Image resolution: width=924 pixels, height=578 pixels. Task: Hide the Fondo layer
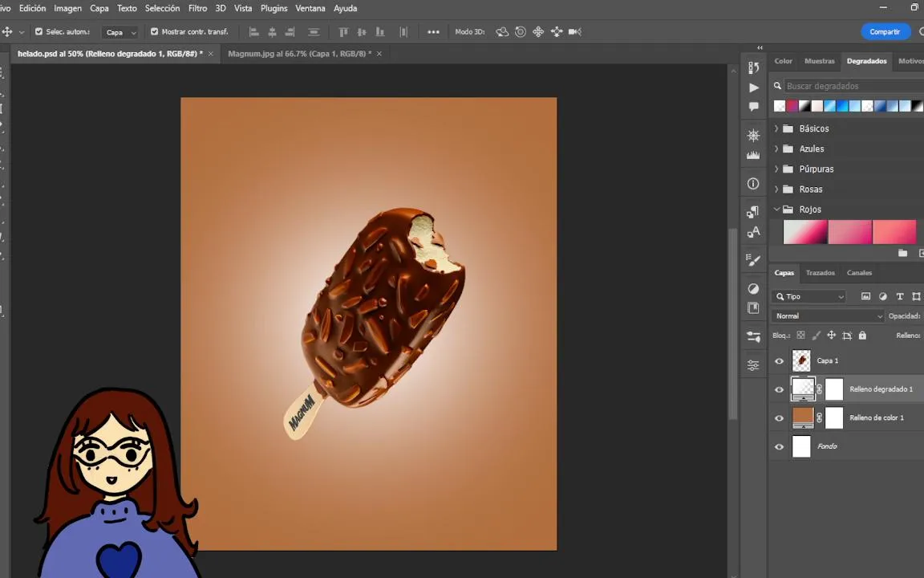pos(779,446)
